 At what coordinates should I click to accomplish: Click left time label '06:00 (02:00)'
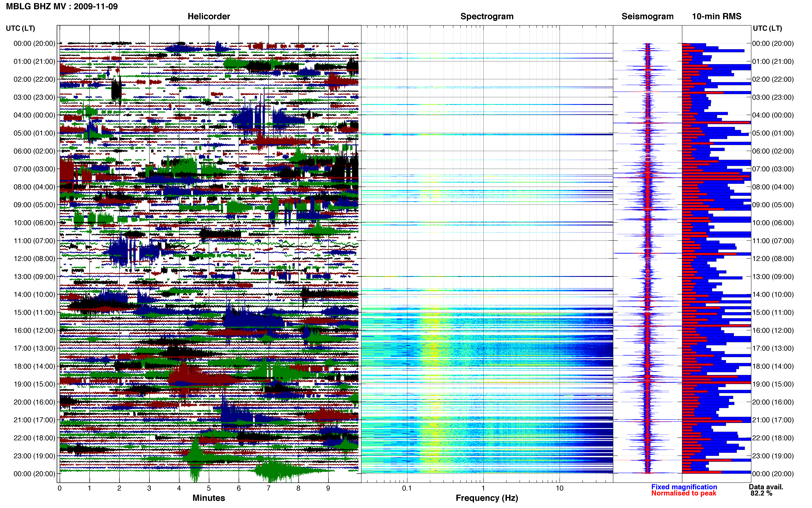coord(34,151)
